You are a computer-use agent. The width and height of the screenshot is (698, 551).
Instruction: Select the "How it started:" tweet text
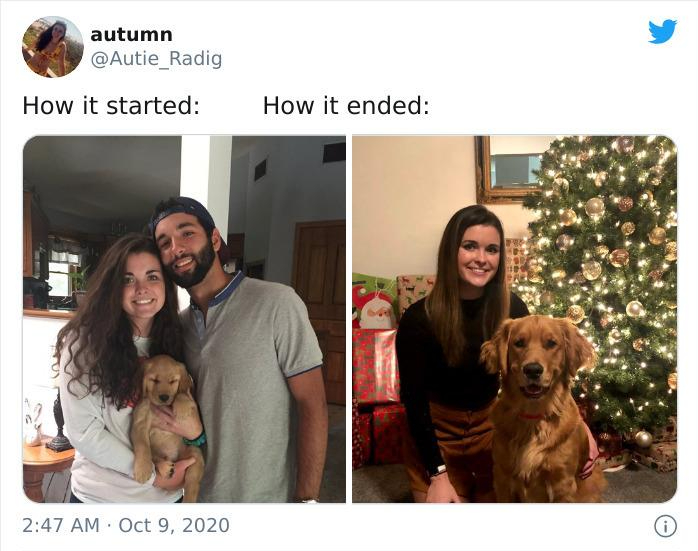pos(111,106)
